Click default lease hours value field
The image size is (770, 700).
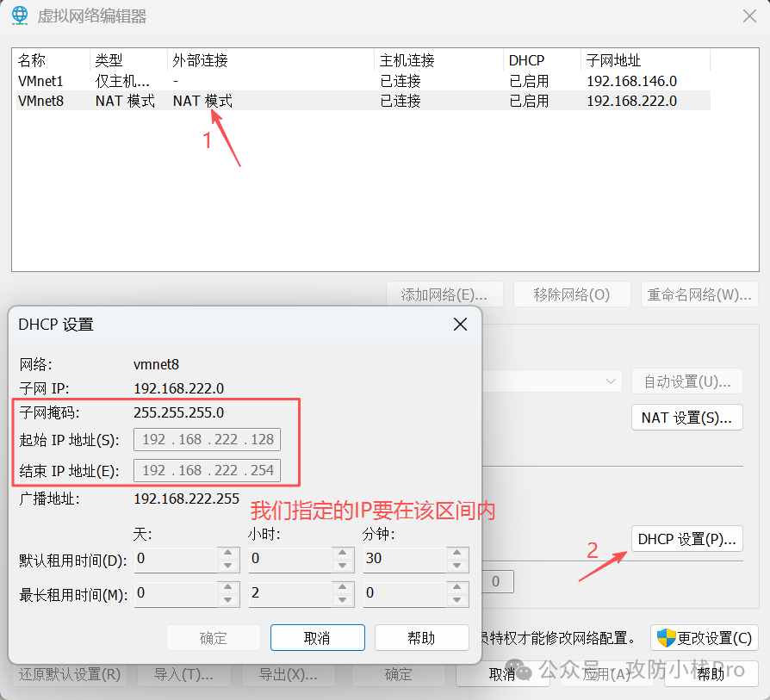pyautogui.click(x=290, y=559)
